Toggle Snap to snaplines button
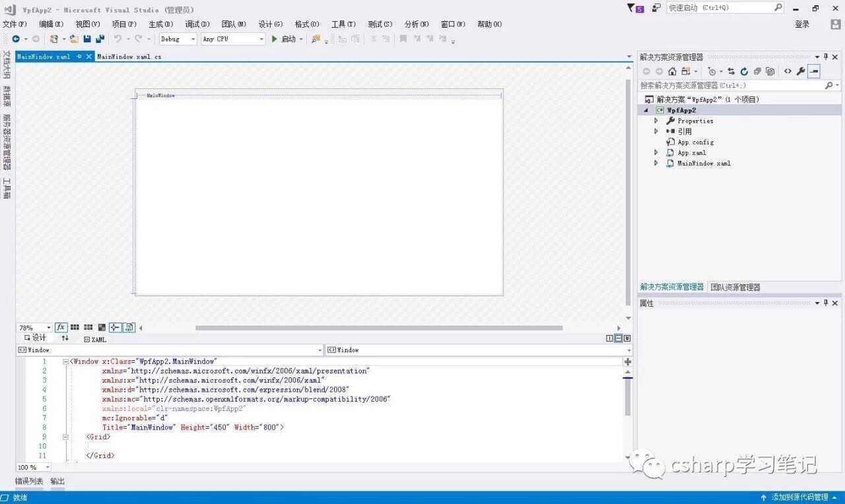Viewport: 845px width, 504px height. coord(116,327)
